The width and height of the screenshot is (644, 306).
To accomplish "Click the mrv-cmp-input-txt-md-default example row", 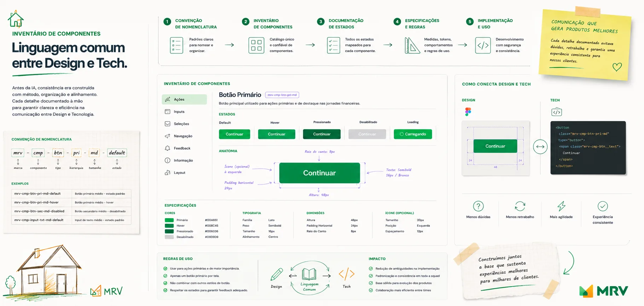I will pos(72,220).
